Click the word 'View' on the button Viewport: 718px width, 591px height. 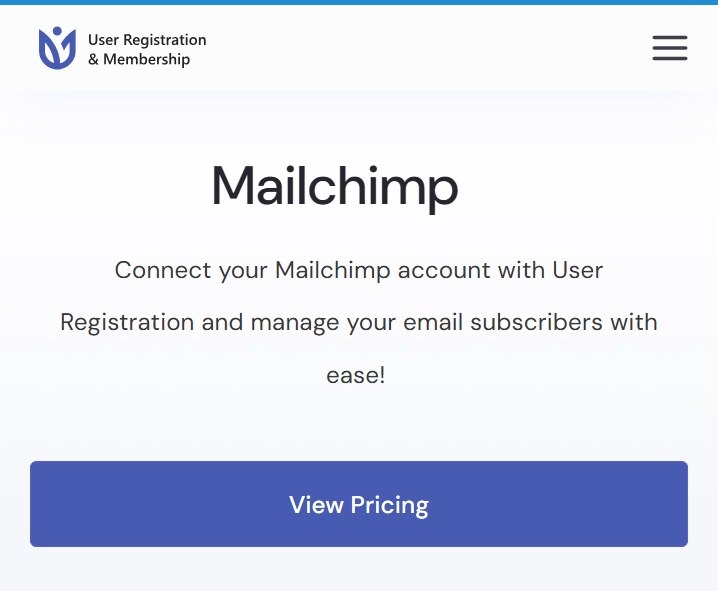coord(316,504)
